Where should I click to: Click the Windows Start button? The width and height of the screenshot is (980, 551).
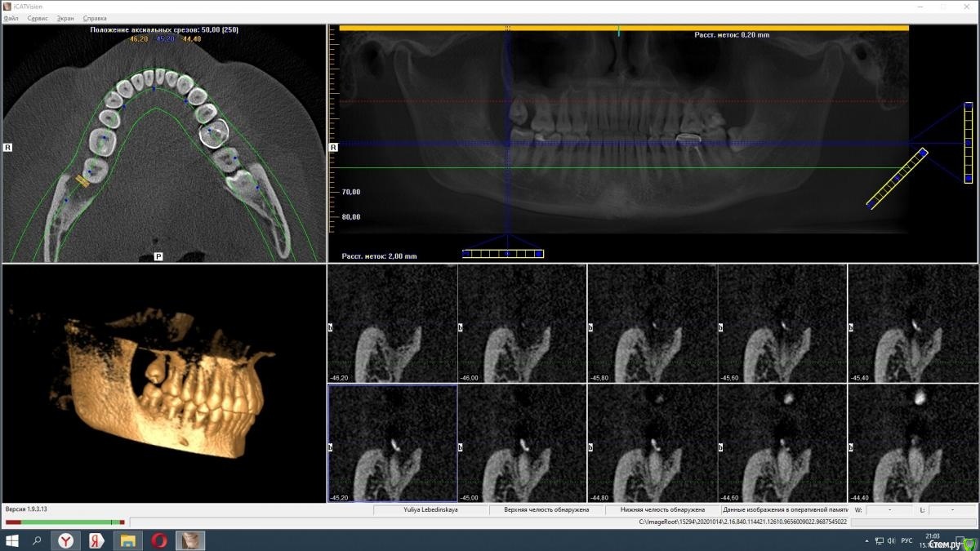click(x=12, y=540)
